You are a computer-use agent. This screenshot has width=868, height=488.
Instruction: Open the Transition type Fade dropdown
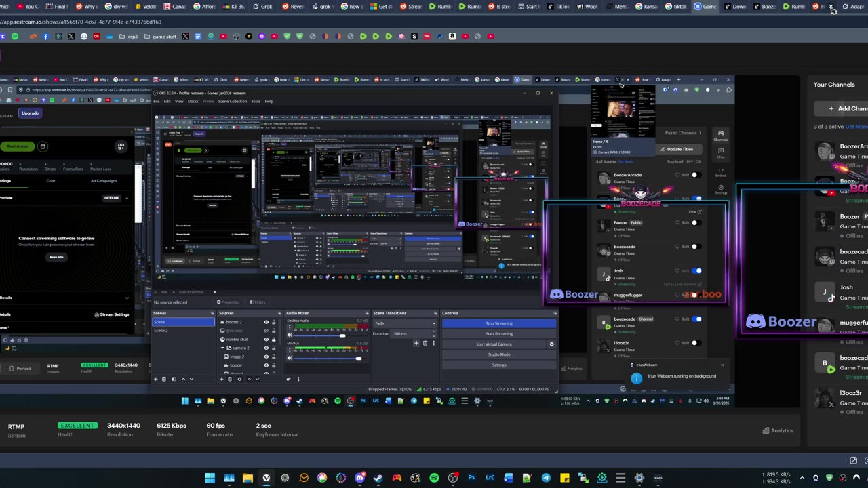click(x=405, y=323)
